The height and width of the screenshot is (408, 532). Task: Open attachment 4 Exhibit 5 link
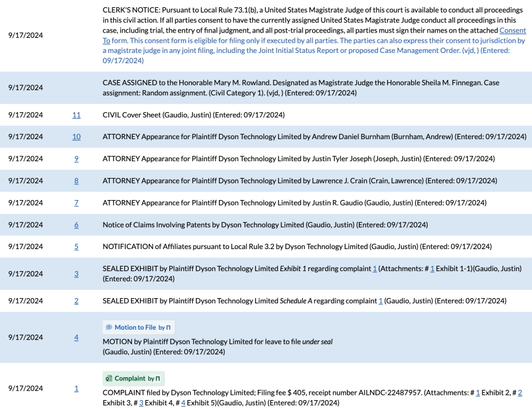[x=183, y=402]
